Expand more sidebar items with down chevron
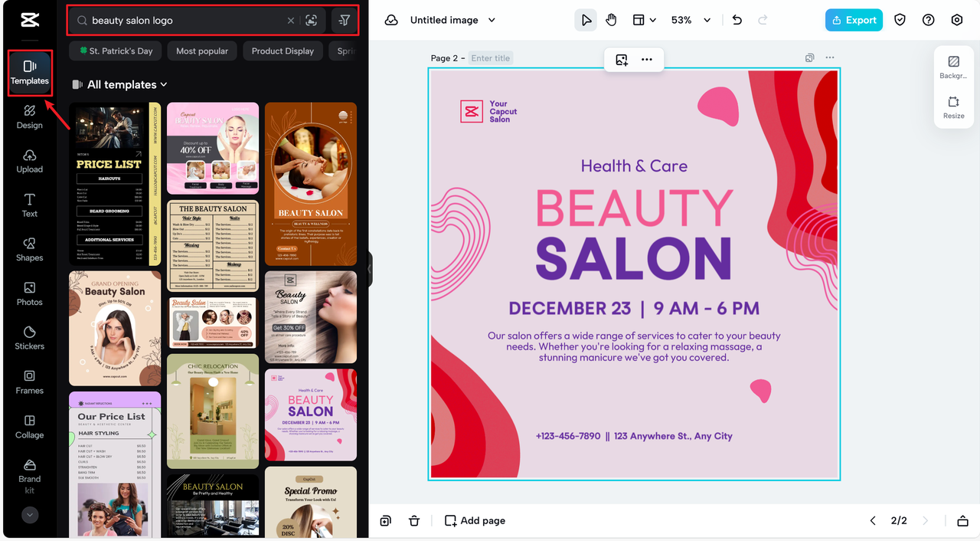This screenshot has height=541, width=980. [30, 515]
